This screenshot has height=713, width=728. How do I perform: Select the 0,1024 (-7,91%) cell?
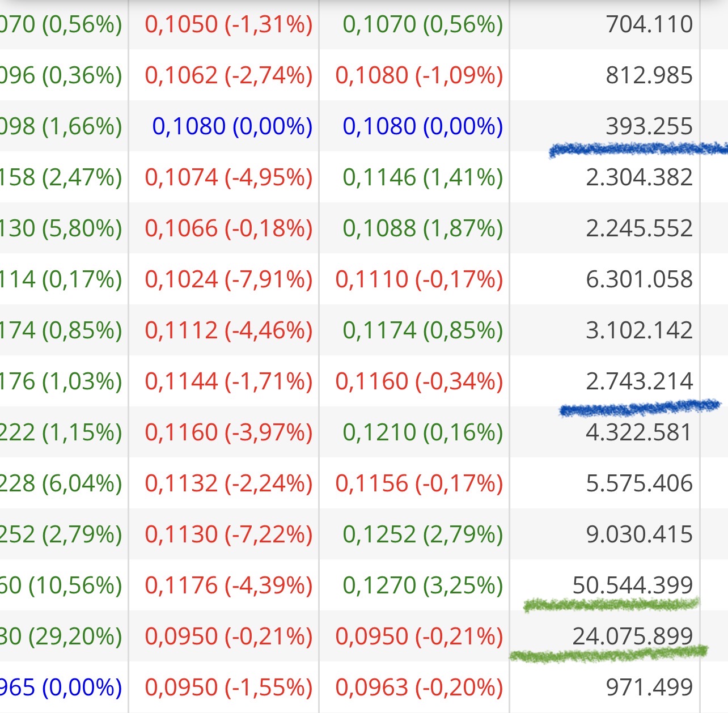pyautogui.click(x=228, y=279)
